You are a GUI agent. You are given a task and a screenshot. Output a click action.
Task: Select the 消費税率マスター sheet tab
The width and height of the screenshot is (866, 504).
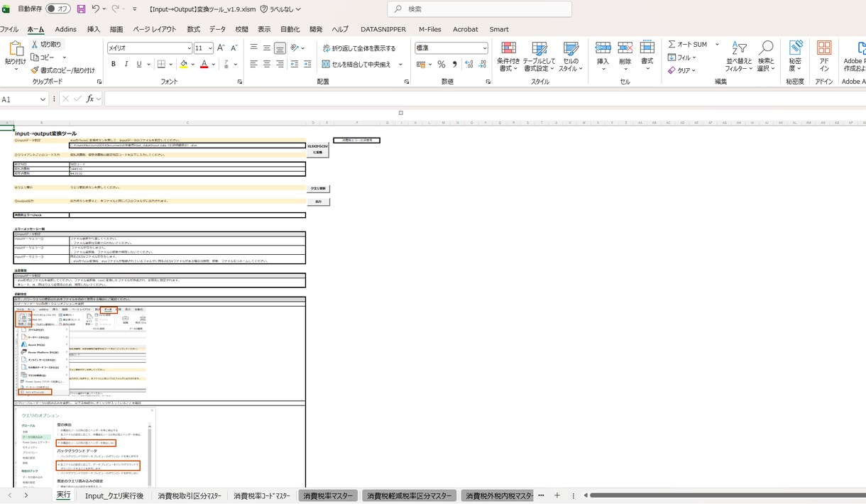point(328,495)
